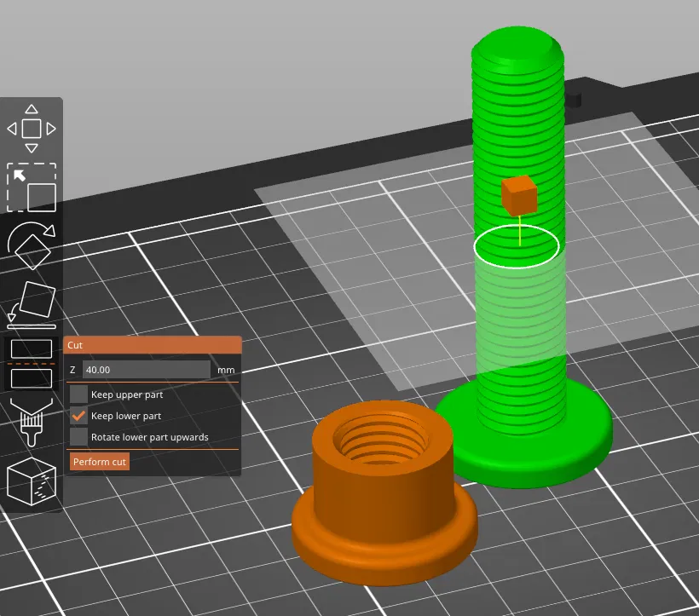Click the Rotate lower part upwards label text

150,437
